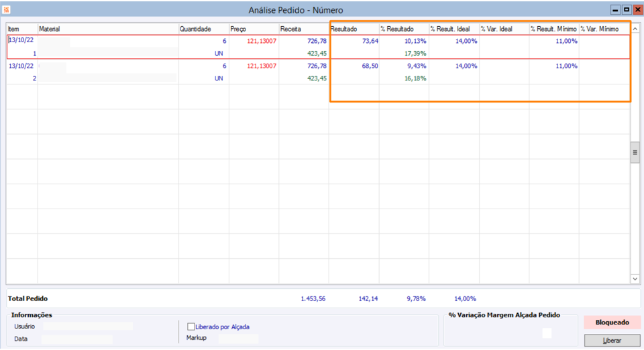This screenshot has height=350, width=644.
Task: Click the Receita column header
Action: pos(304,30)
